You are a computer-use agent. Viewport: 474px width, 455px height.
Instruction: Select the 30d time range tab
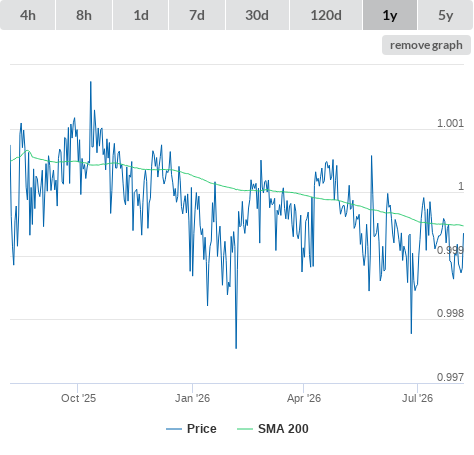(x=257, y=15)
